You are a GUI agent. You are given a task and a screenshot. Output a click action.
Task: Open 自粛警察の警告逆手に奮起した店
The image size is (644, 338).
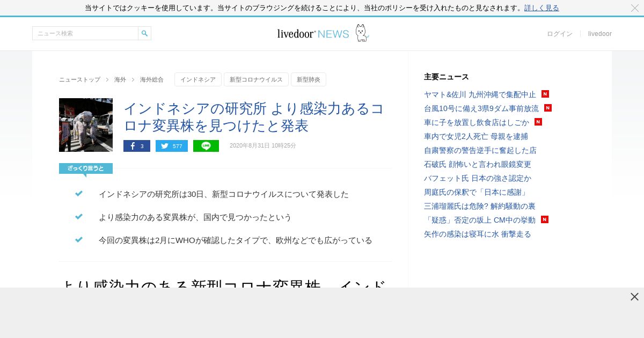click(480, 150)
